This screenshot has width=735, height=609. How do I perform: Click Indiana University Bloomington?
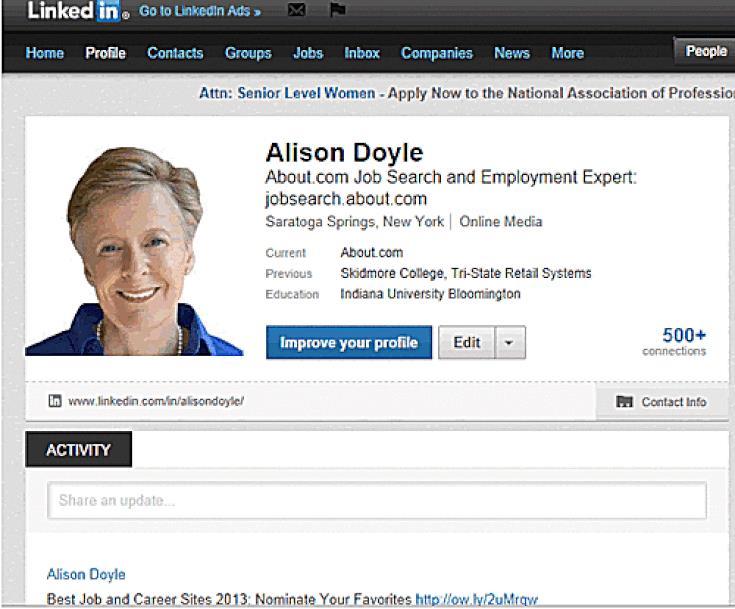click(x=430, y=294)
